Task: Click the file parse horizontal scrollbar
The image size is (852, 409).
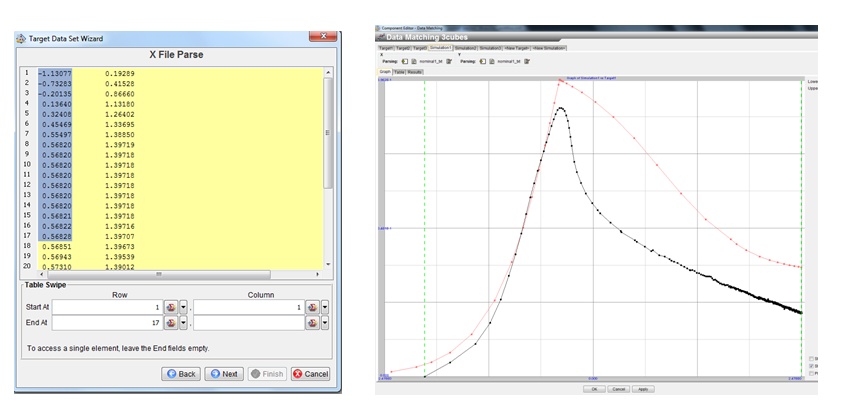Action: coord(159,274)
